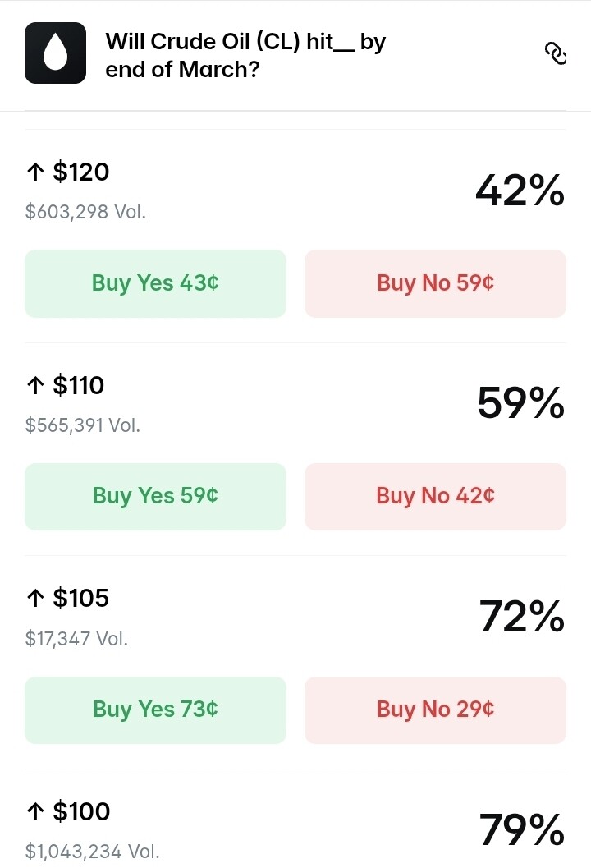Tap Buy Yes 59¢ for $110
The image size is (591, 868).
click(155, 496)
